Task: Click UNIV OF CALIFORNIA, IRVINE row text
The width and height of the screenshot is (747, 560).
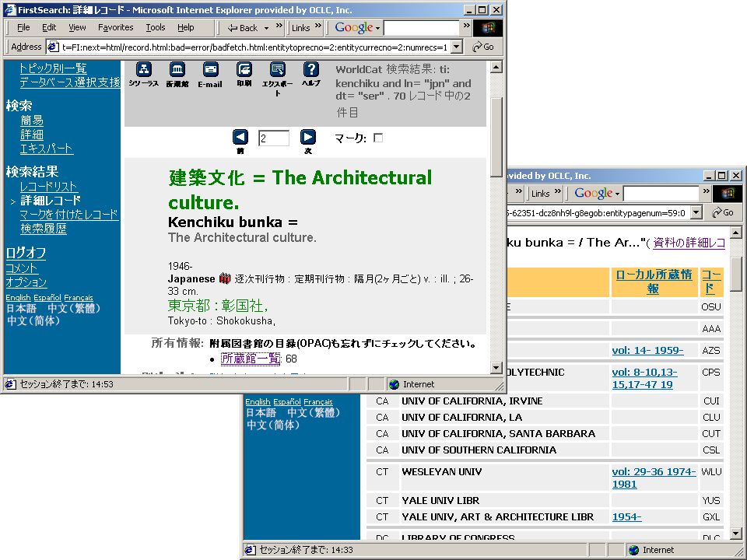Action: click(472, 401)
